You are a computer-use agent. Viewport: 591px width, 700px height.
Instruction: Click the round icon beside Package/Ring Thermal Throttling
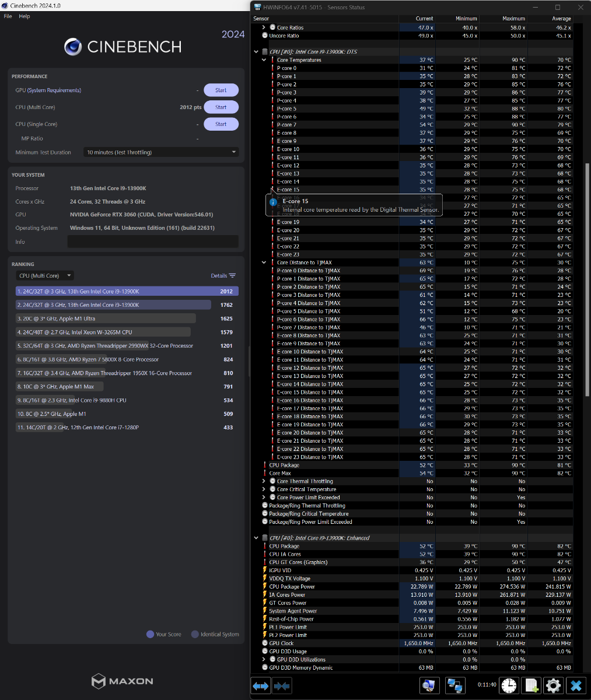(265, 506)
